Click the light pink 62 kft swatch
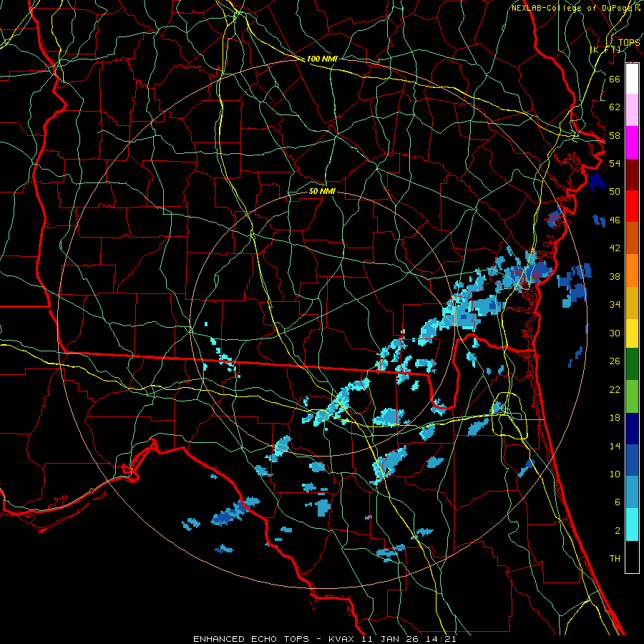644x644 pixels. pos(632,109)
